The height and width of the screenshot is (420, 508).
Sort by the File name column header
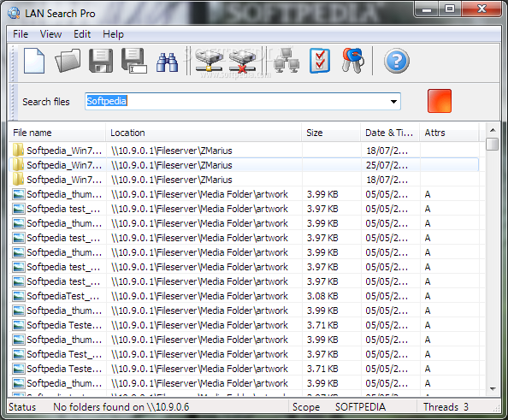coord(57,133)
